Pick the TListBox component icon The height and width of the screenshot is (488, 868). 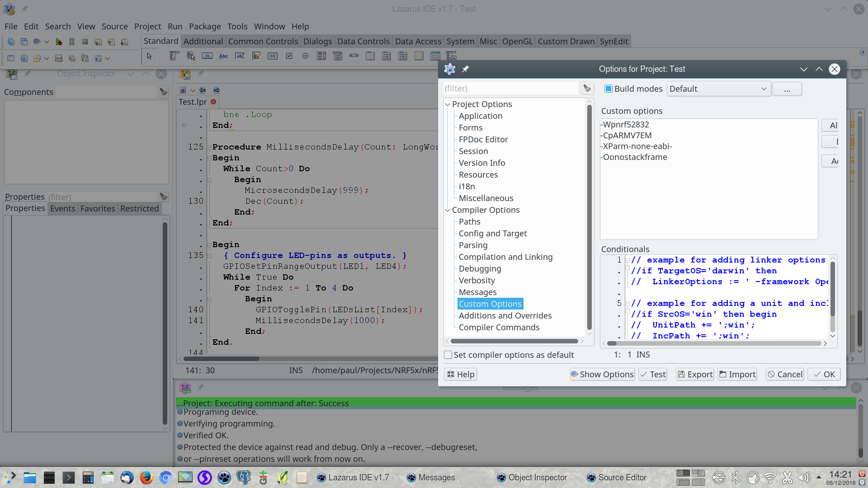(x=321, y=56)
